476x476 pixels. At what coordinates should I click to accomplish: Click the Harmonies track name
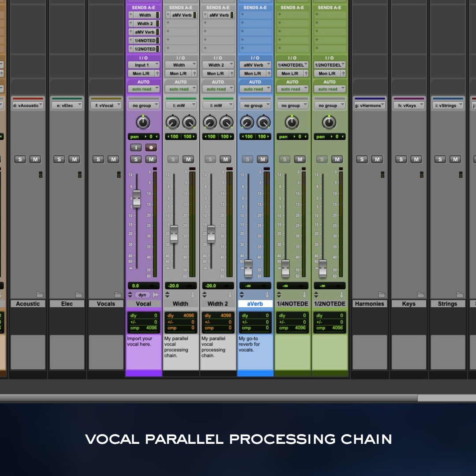pyautogui.click(x=369, y=304)
